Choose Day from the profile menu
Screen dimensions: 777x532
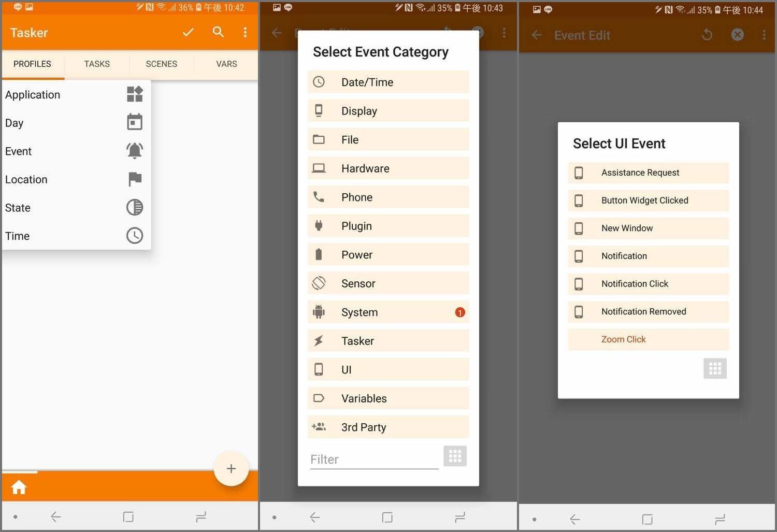pyautogui.click(x=76, y=123)
